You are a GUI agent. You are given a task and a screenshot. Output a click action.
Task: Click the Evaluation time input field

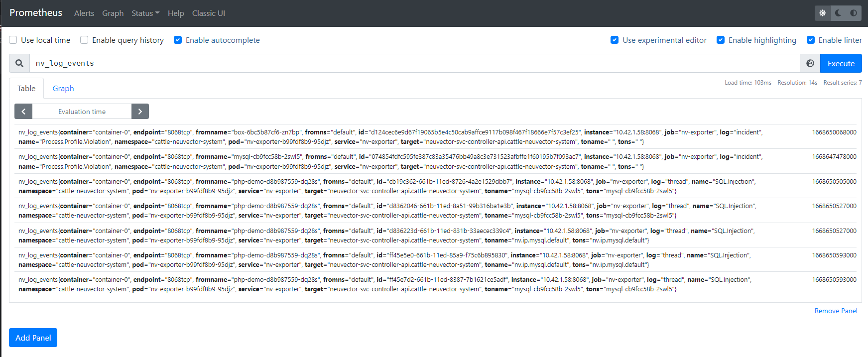point(82,112)
